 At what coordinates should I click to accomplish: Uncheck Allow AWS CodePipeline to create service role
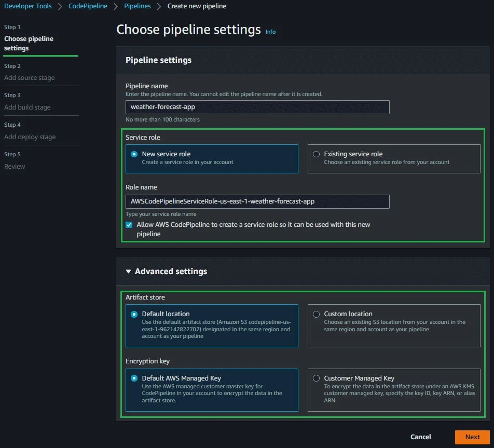129,225
